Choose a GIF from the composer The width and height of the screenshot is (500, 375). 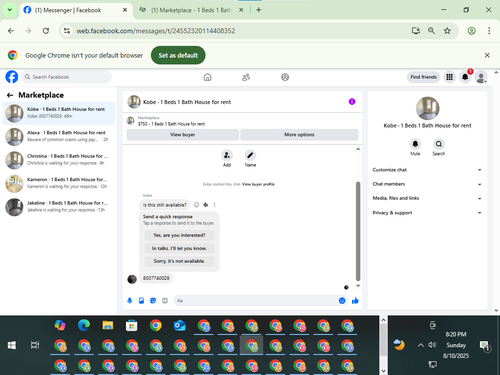165,301
